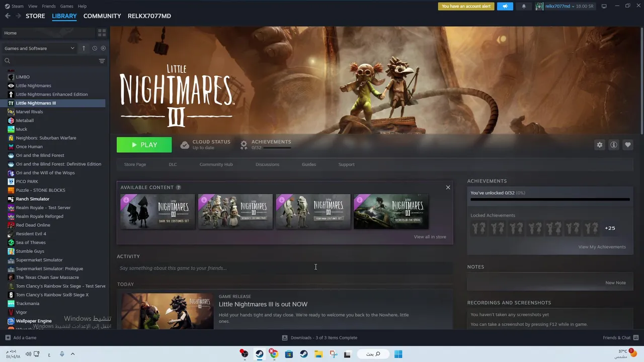Go to the COMMUNITY tab

click(102, 16)
